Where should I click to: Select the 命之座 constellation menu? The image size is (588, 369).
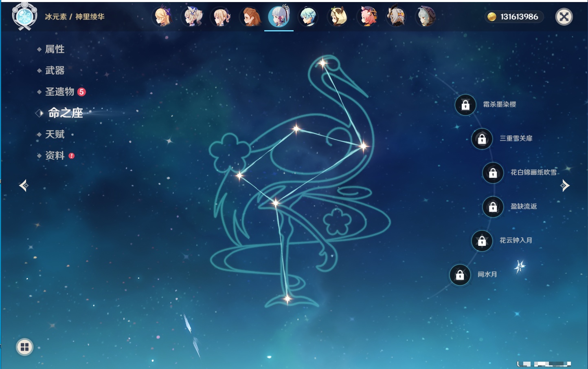(x=65, y=113)
